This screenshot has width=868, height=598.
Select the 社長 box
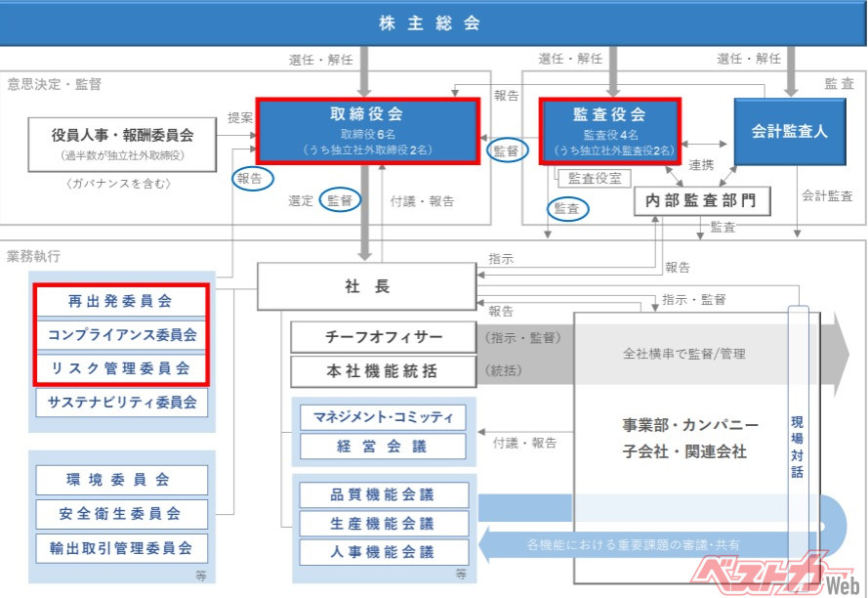366,286
